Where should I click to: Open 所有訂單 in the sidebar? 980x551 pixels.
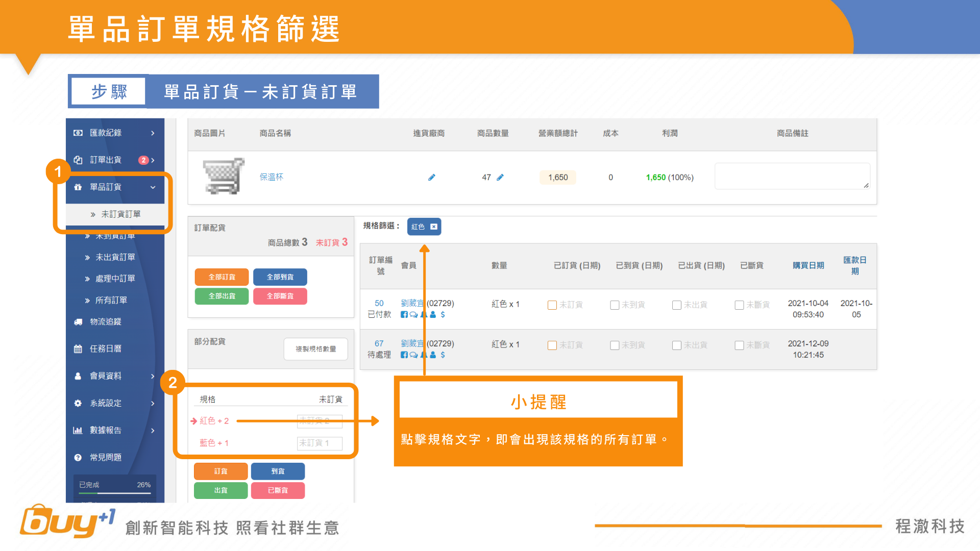(111, 300)
